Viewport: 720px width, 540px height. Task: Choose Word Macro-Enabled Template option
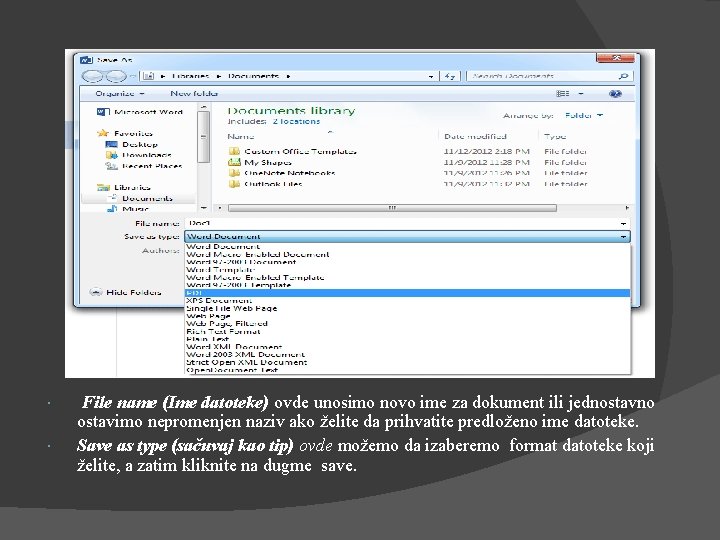[x=408, y=278]
